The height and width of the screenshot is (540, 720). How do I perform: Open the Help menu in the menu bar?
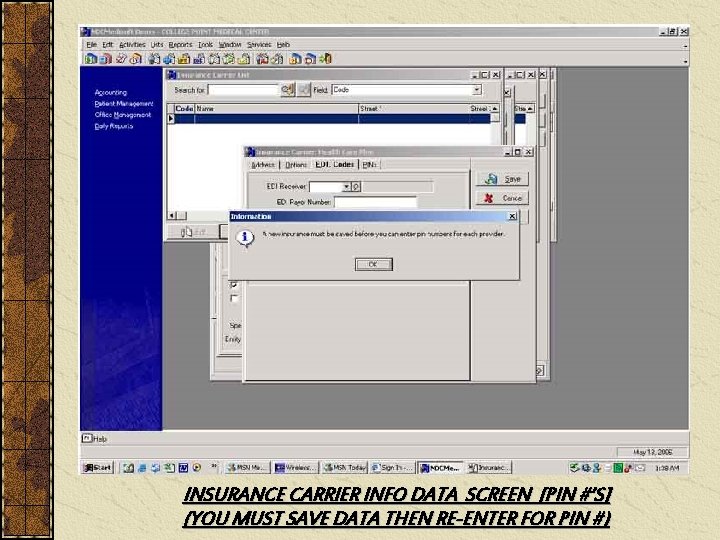point(283,45)
